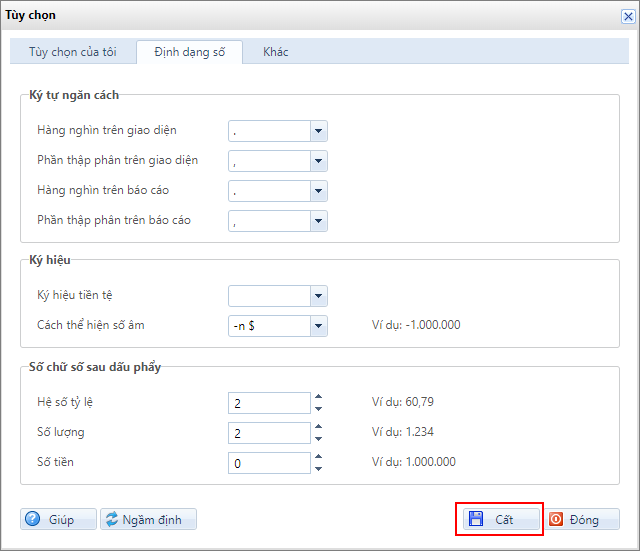Screen dimensions: 640x551
Task: Increase Hệ số tỷ lệ decimal places
Action: (319, 397)
